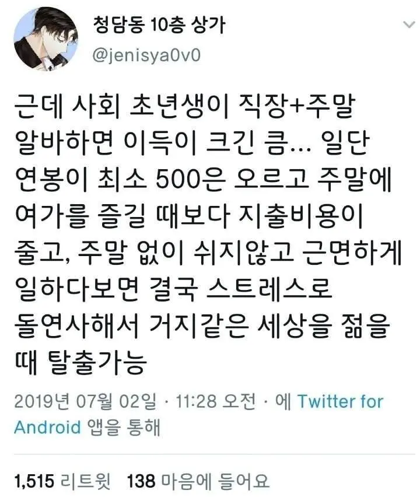420x504 pixels.
Task: Select the 11:28 오전 time stamp
Action: pyautogui.click(x=216, y=401)
